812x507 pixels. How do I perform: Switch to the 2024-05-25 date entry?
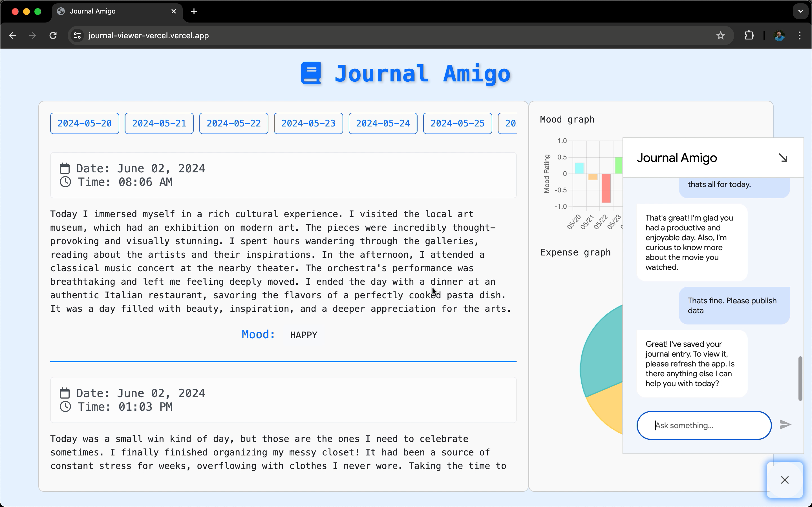tap(457, 123)
